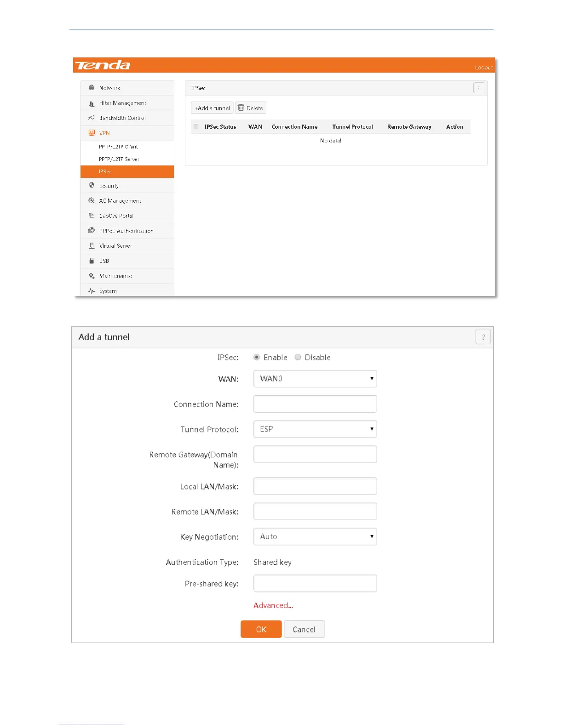563x728 pixels.
Task: Open the Network menu item
Action: tap(127, 88)
